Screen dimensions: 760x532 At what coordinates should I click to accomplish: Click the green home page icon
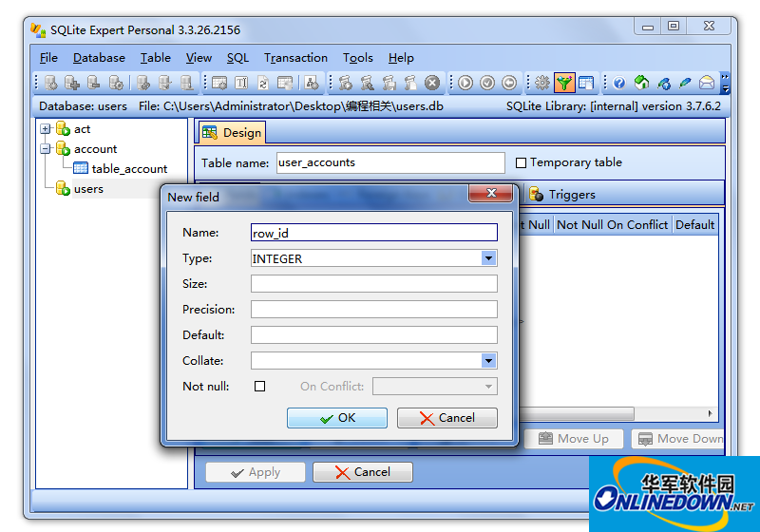641,83
